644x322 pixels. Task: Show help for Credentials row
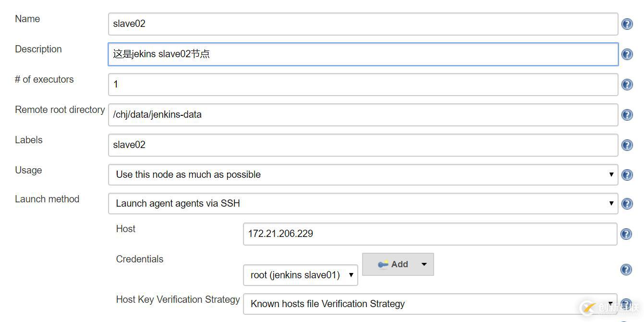pyautogui.click(x=626, y=270)
